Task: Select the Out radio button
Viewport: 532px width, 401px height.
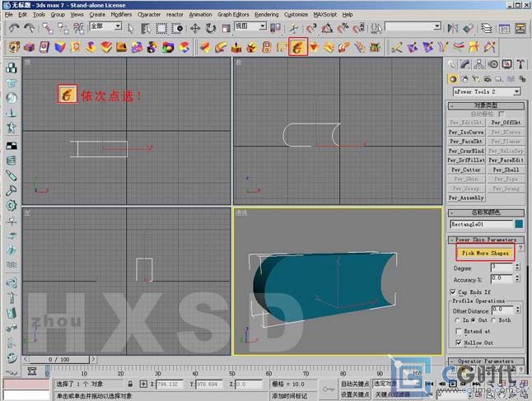Action: coord(473,320)
